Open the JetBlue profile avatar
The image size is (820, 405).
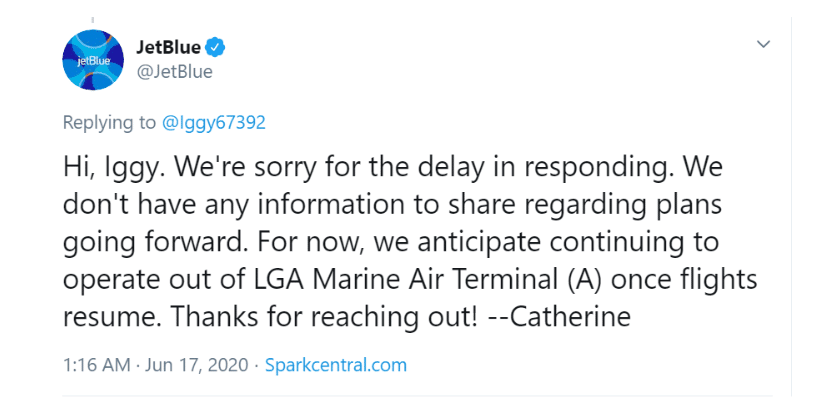coord(93,60)
